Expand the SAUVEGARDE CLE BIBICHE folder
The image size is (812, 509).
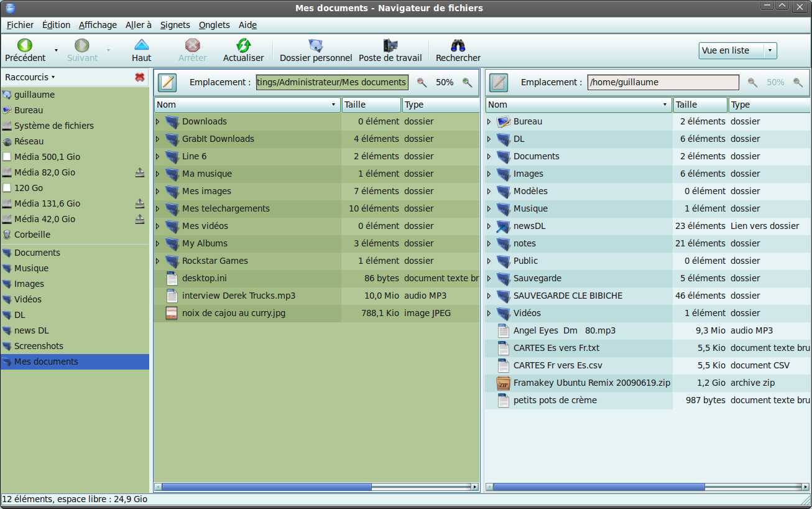coord(489,296)
